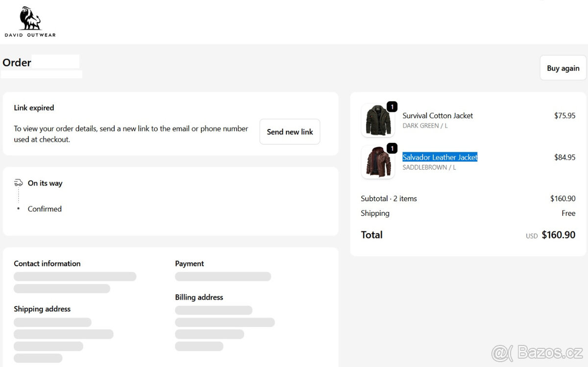Click the Contact information heading

(47, 263)
